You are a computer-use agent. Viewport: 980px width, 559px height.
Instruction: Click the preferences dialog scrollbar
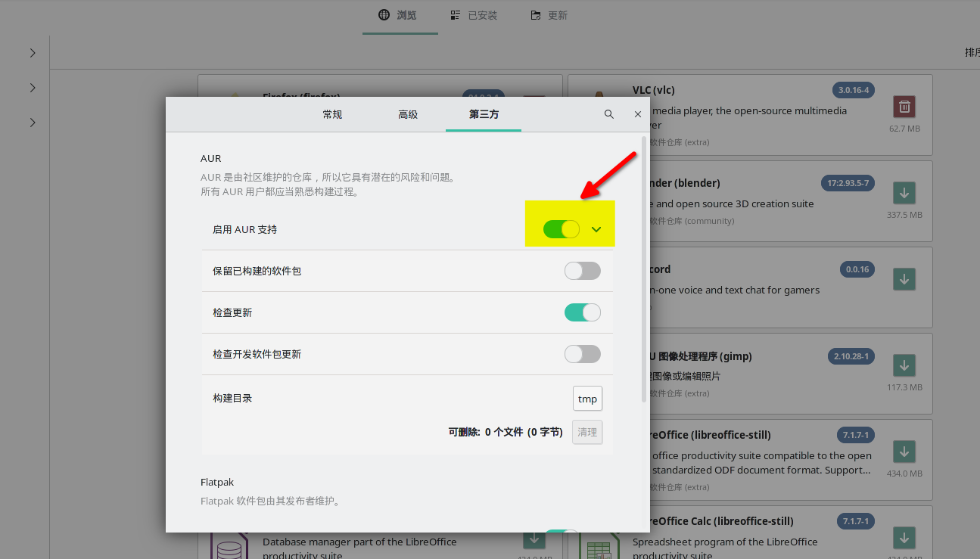[644, 269]
